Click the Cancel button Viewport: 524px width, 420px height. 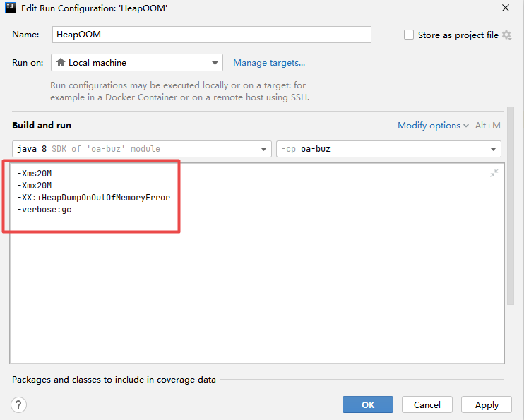(427, 404)
